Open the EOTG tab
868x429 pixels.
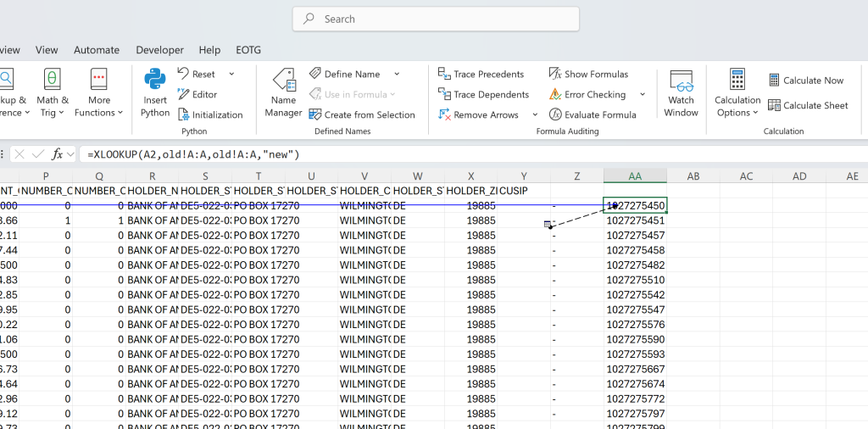click(x=248, y=50)
